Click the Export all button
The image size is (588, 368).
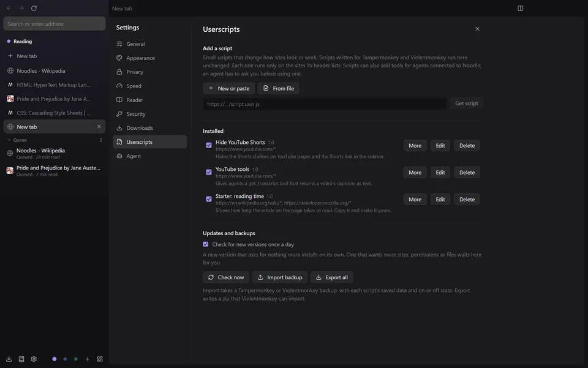331,277
